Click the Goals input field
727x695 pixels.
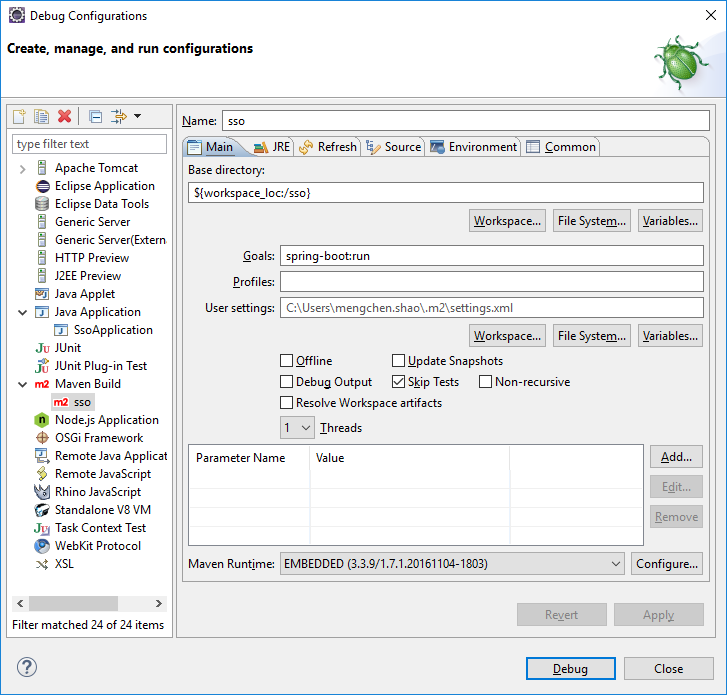(x=491, y=255)
